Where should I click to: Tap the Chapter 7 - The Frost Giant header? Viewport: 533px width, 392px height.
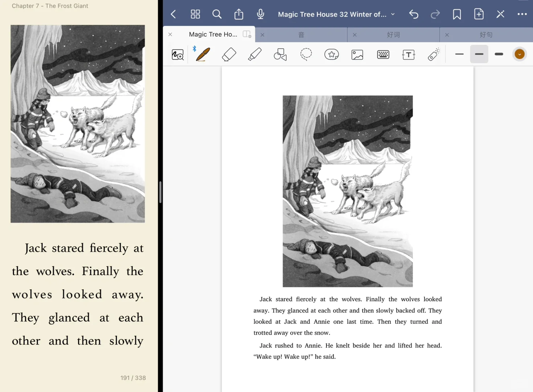click(50, 6)
